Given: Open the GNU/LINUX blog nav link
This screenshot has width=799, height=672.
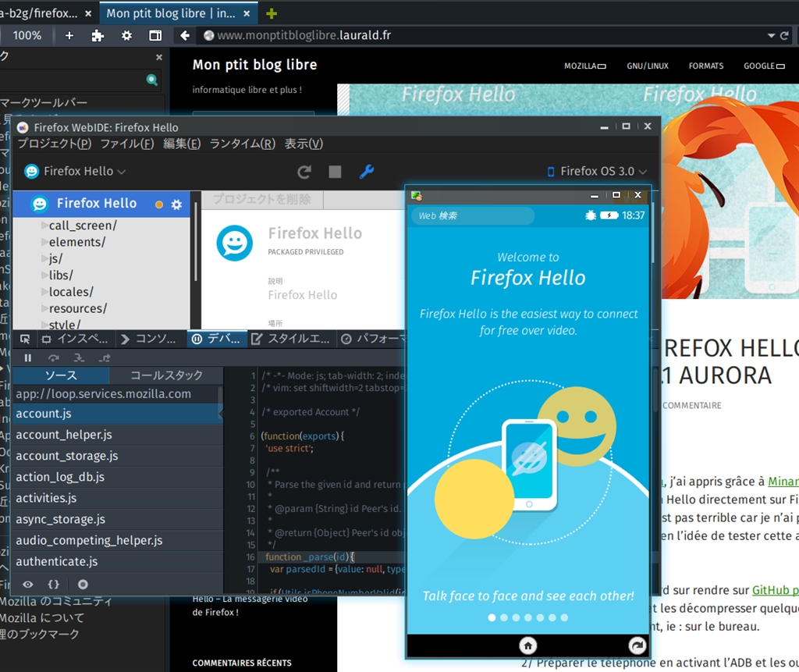Looking at the screenshot, I should [x=648, y=66].
